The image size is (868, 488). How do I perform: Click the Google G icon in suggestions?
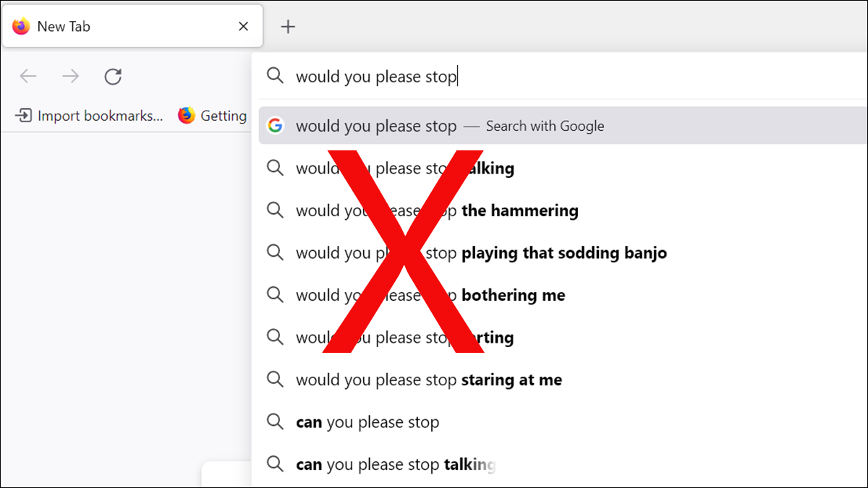(x=276, y=125)
